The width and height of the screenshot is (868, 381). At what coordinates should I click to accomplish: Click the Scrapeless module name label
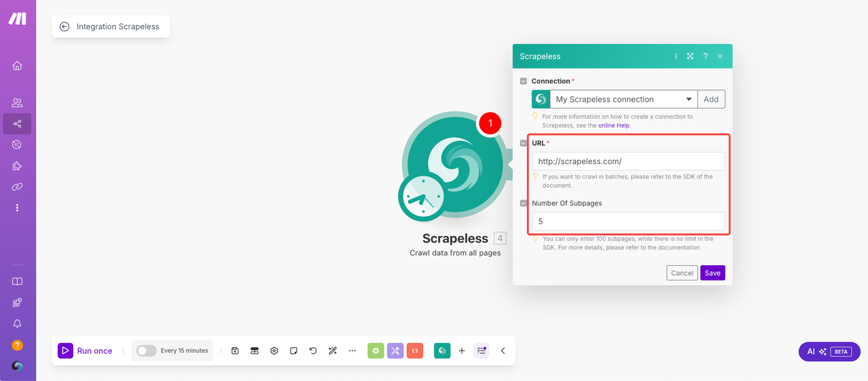point(455,239)
